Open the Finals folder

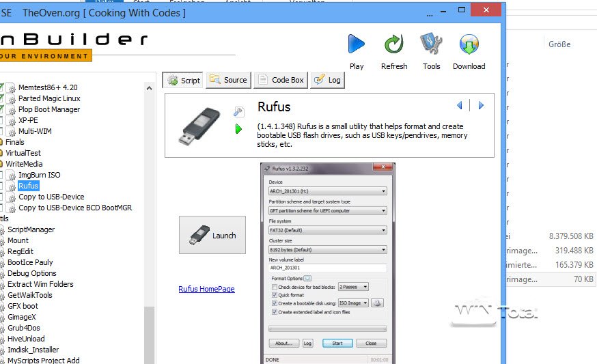(x=15, y=143)
